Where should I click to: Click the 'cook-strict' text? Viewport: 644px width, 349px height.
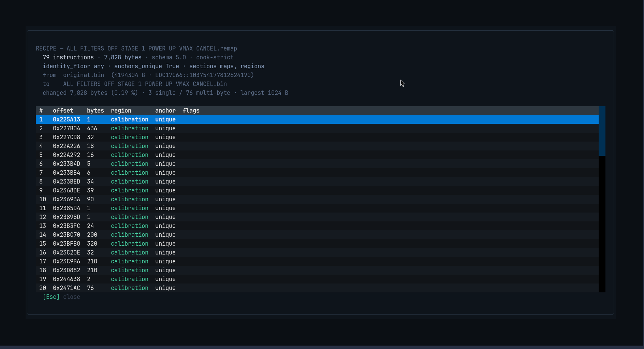pyautogui.click(x=215, y=57)
